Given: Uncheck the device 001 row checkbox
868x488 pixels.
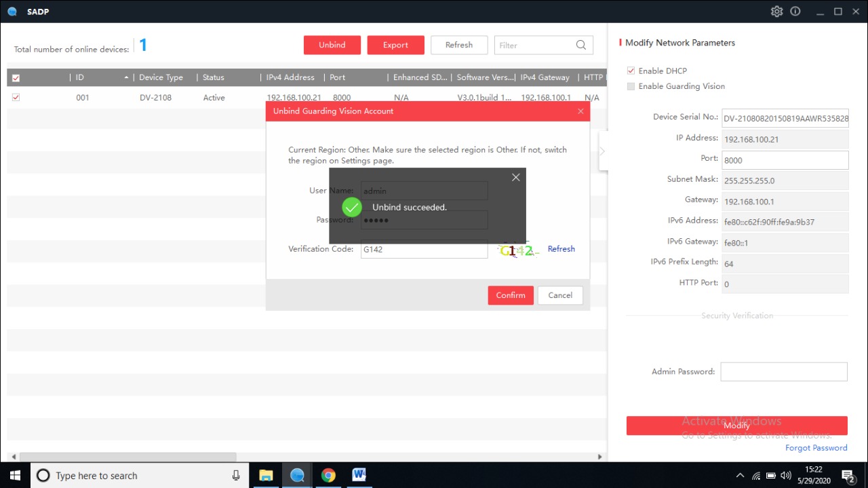Looking at the screenshot, I should [x=16, y=98].
